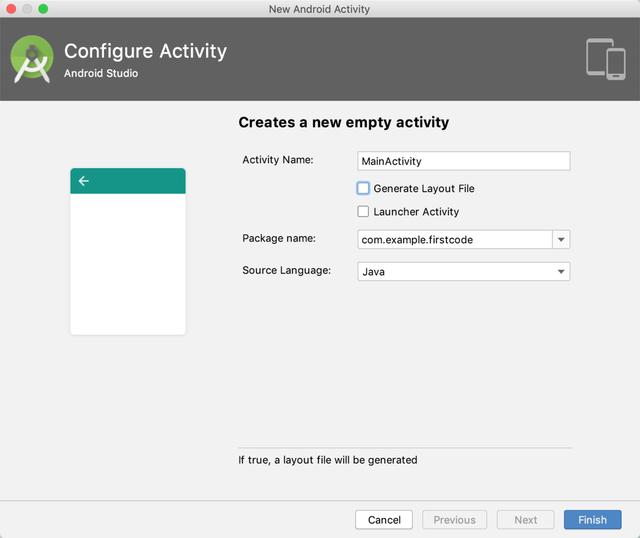Viewport: 640px width, 538px height.
Task: Click the green zoom window button
Action: [x=43, y=9]
